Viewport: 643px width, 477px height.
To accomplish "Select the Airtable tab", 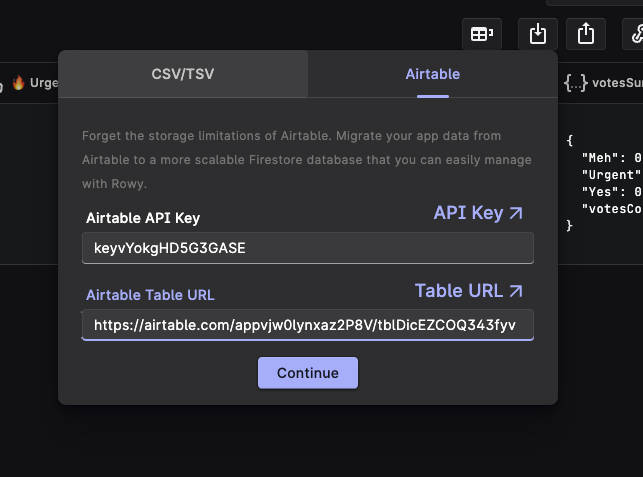I will pos(432,74).
